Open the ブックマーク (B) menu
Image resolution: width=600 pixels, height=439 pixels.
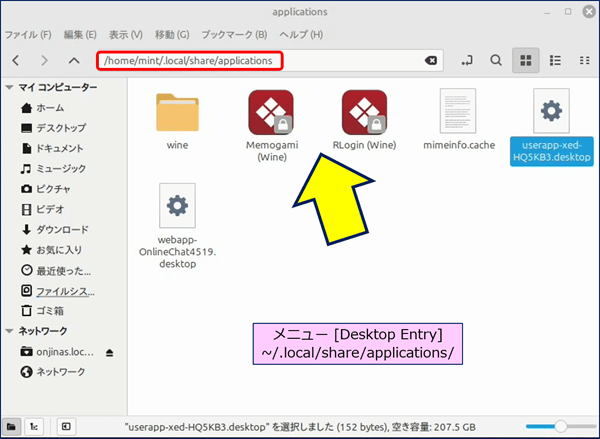234,35
